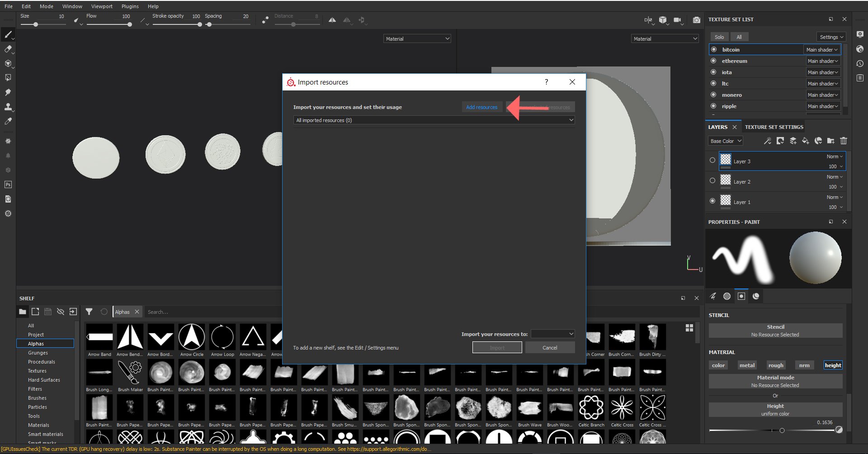Switch to Texture Set Settings tab

(x=774, y=127)
